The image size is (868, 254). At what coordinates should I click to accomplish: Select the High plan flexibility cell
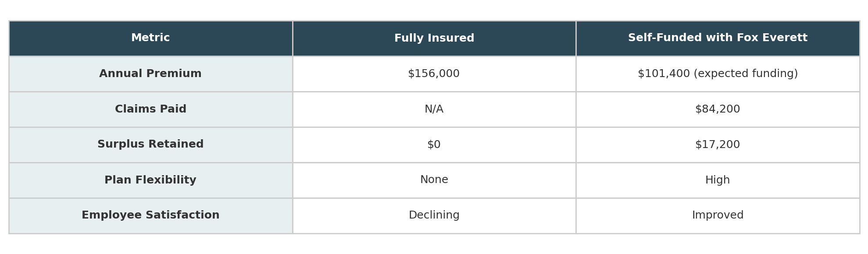pyautogui.click(x=718, y=180)
